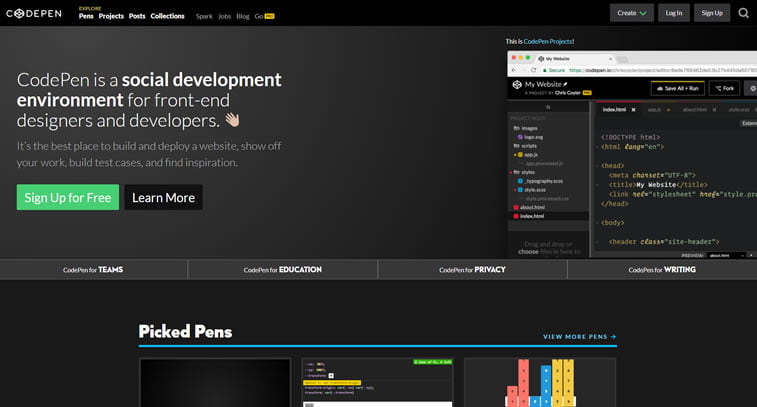Open the Jobs link

(224, 16)
